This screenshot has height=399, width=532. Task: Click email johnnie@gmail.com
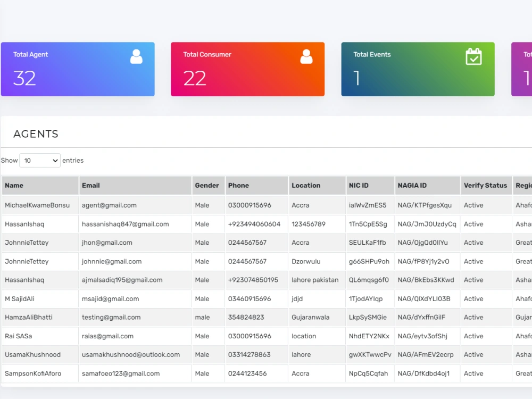click(112, 262)
